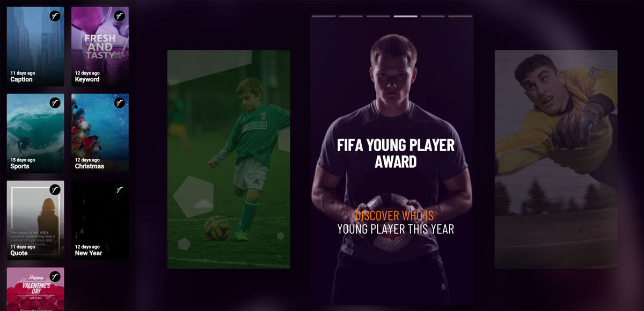This screenshot has width=644, height=311.
Task: Select the Sports surfing wave template
Action: 35,134
